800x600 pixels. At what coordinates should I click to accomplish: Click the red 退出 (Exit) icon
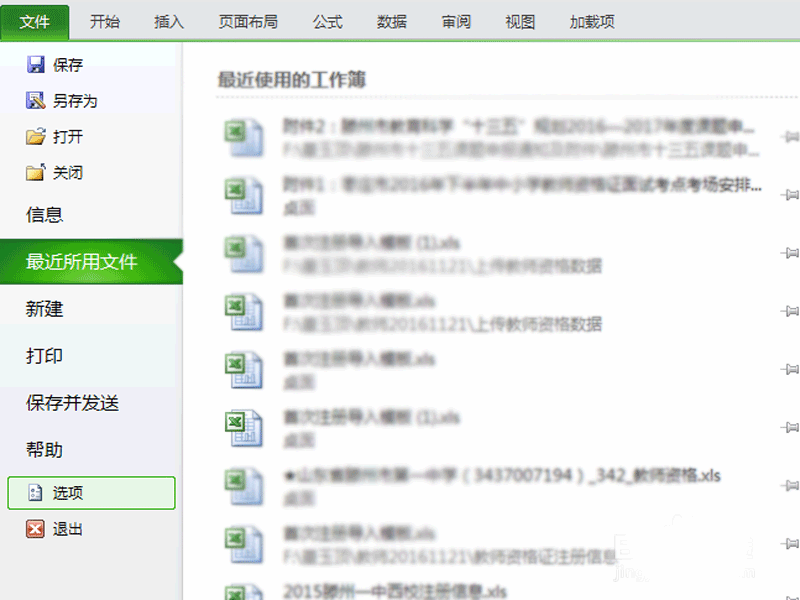[x=36, y=529]
